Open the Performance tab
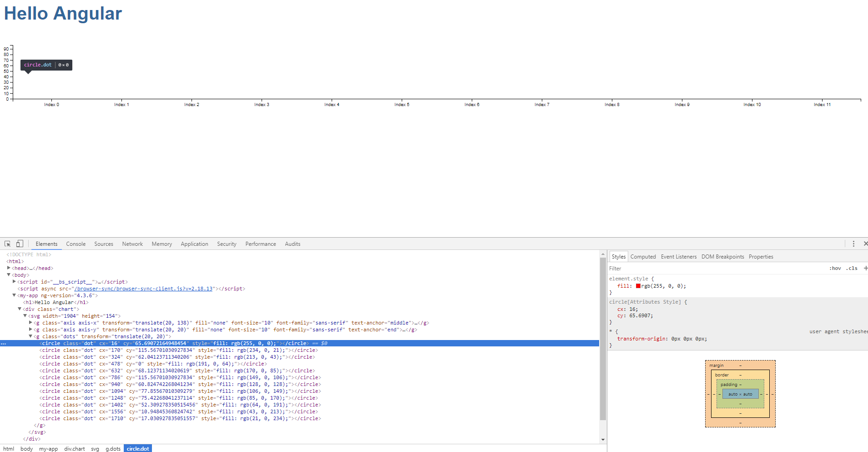This screenshot has height=452, width=868. (x=261, y=244)
